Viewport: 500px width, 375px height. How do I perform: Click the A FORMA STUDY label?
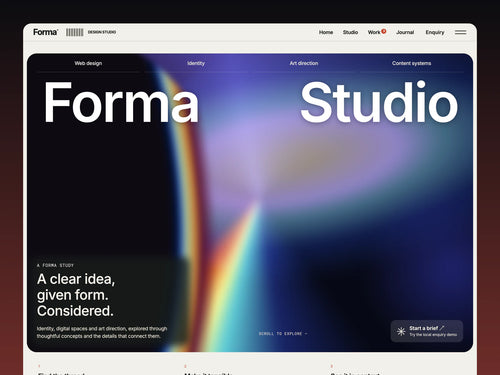coord(55,265)
